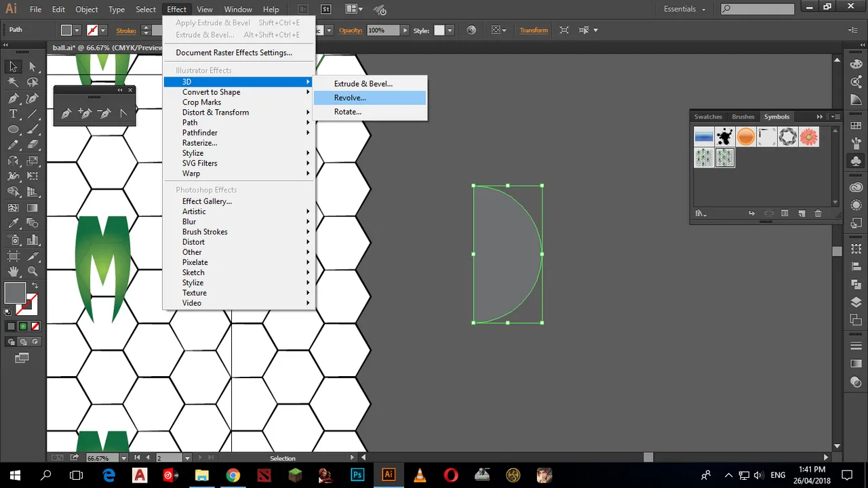Screen dimensions: 868x488
Task: Select the Selection tool arrow
Action: point(13,66)
